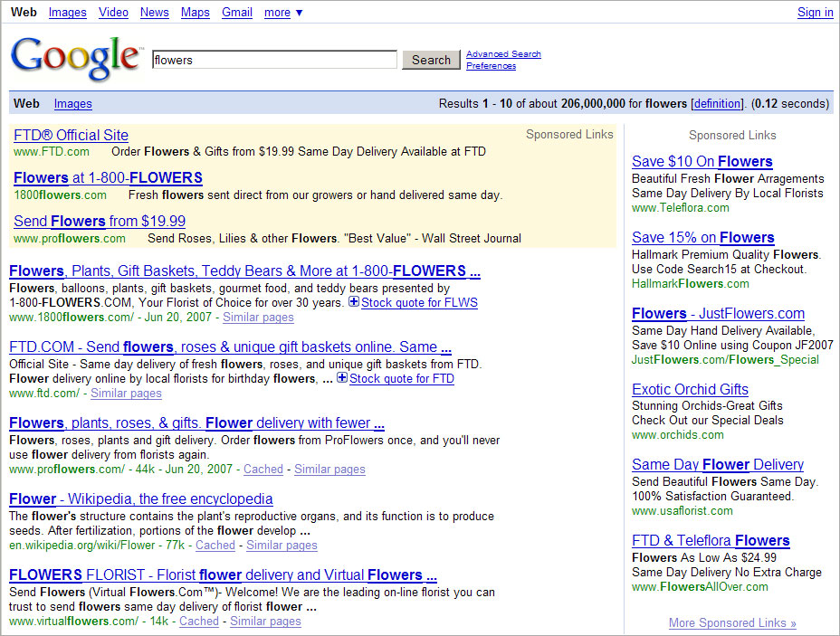Expand stock quote plus icon for FLWS
This screenshot has height=636, width=840.
pyautogui.click(x=353, y=302)
